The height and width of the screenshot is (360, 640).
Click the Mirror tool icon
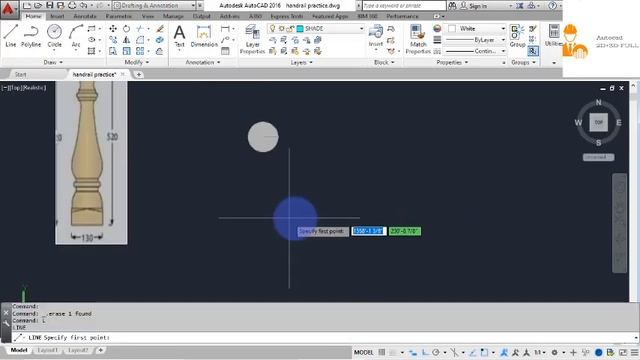point(127,40)
